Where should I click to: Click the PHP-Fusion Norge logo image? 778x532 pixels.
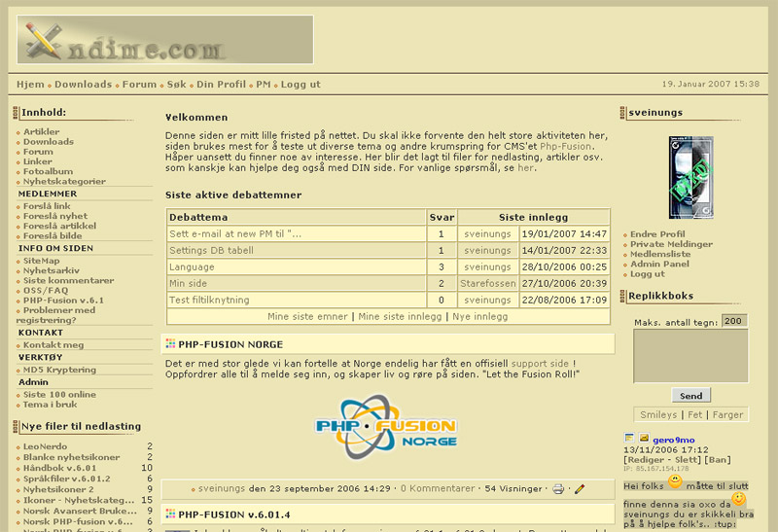[x=386, y=427]
